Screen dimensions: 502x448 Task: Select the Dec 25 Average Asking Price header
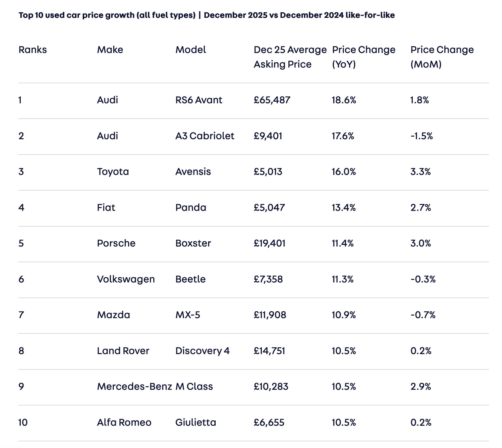tap(290, 57)
